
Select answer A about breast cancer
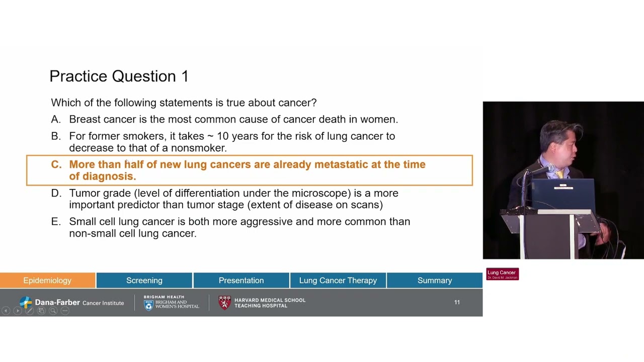(224, 119)
